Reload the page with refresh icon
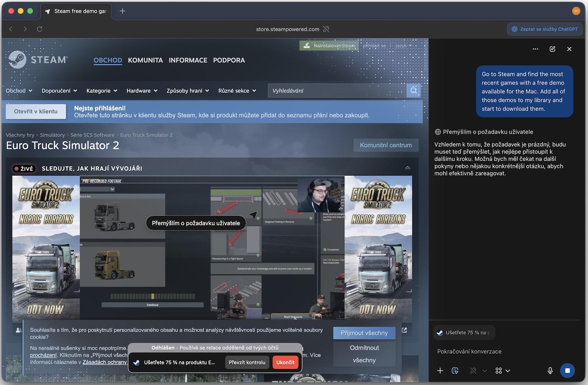 point(40,29)
